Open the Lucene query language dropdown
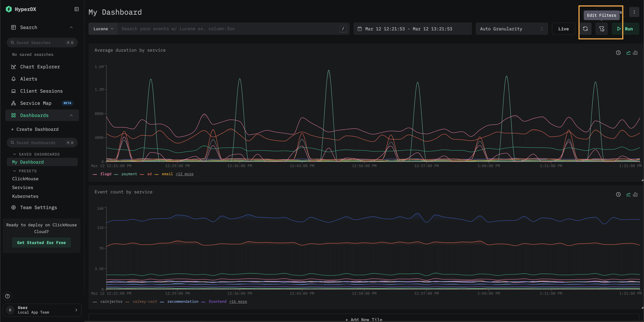 click(x=103, y=29)
